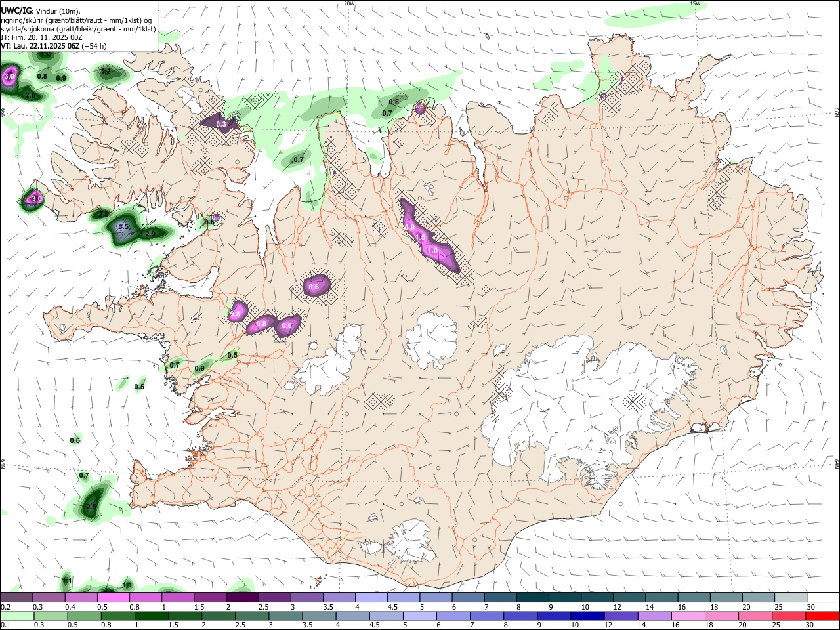Image resolution: width=840 pixels, height=630 pixels.
Task: Pick the upper bar's lavender swatch between 4 and 4.5
Action: pyautogui.click(x=371, y=597)
